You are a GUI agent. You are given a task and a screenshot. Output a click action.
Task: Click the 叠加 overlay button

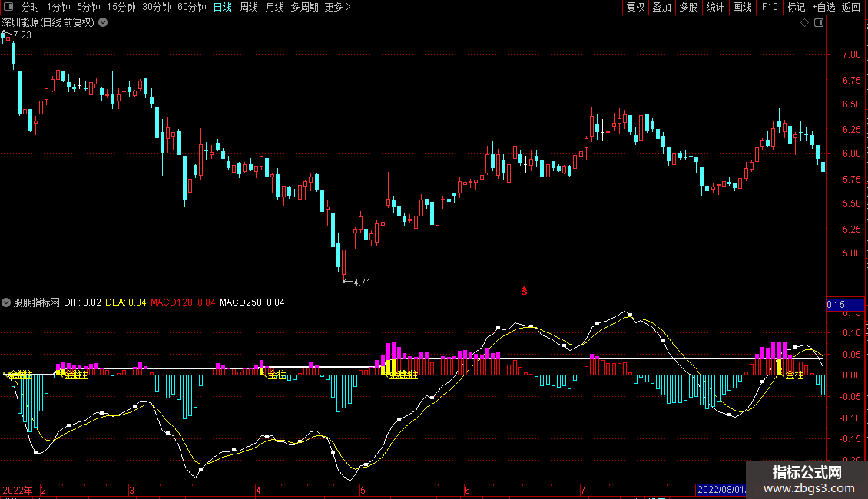click(x=662, y=7)
